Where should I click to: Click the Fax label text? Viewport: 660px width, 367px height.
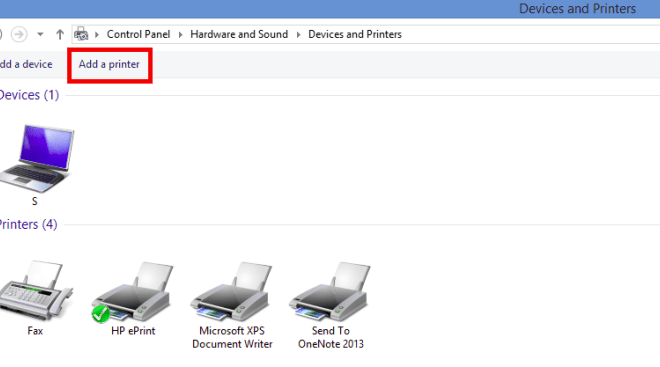[35, 331]
